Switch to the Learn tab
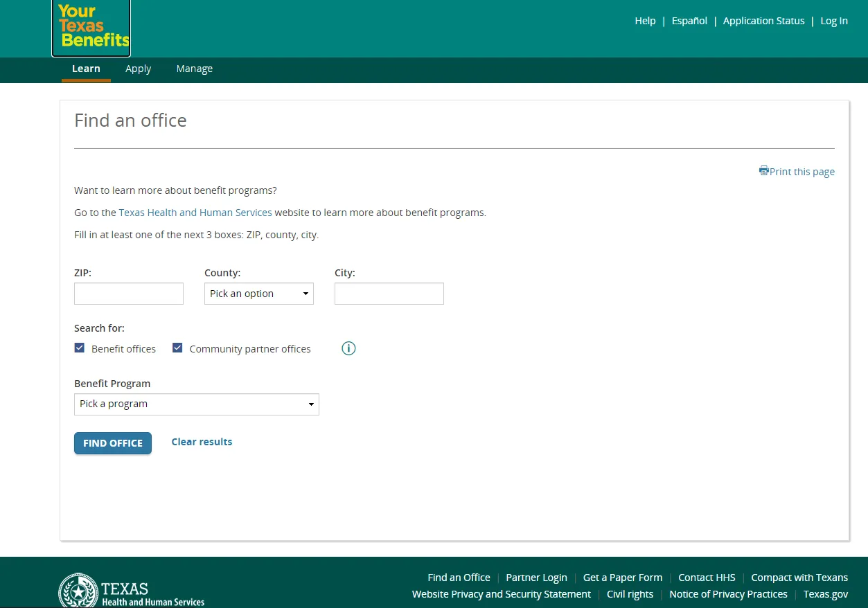868x608 pixels. [x=86, y=69]
